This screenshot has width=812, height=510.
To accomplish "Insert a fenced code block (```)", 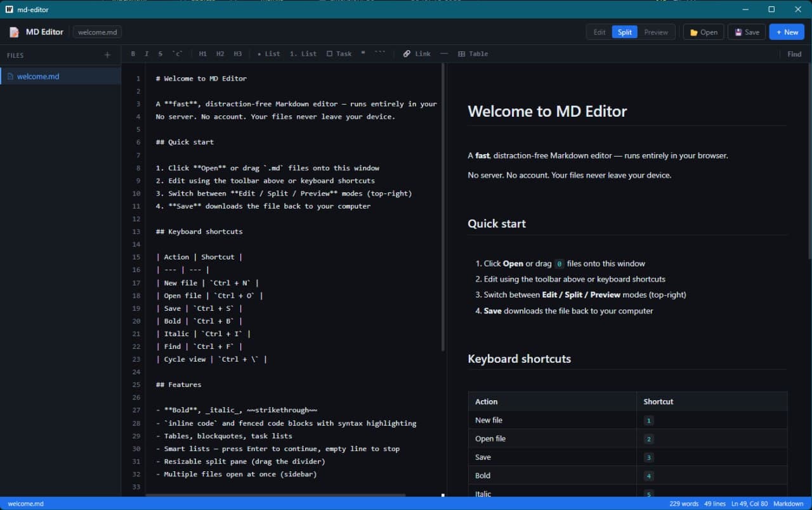I will click(x=380, y=54).
